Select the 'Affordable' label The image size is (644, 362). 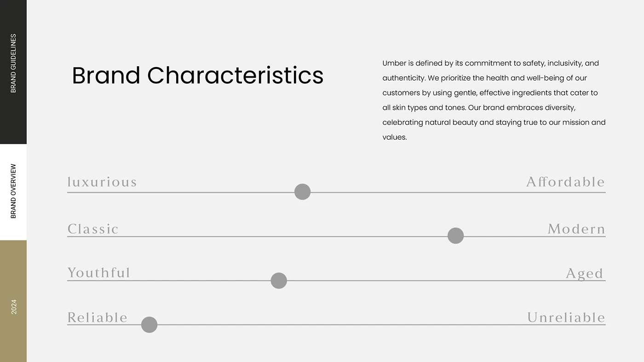pyautogui.click(x=565, y=182)
